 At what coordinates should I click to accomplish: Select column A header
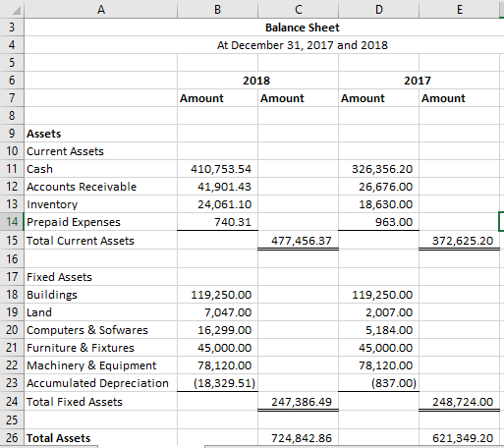pos(101,9)
